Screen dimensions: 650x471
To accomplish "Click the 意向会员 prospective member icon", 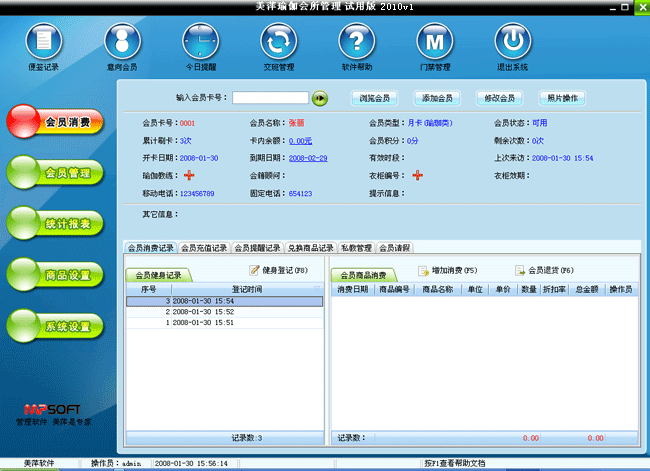I will [122, 42].
